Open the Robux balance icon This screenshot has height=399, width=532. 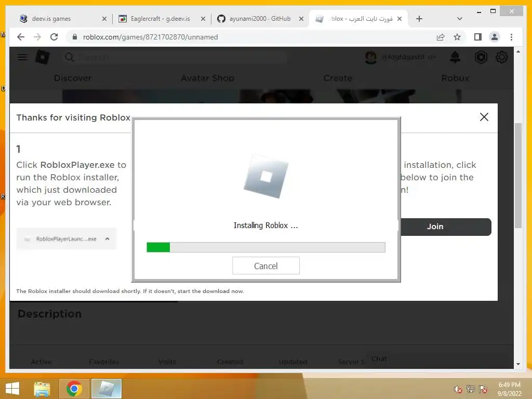point(481,57)
